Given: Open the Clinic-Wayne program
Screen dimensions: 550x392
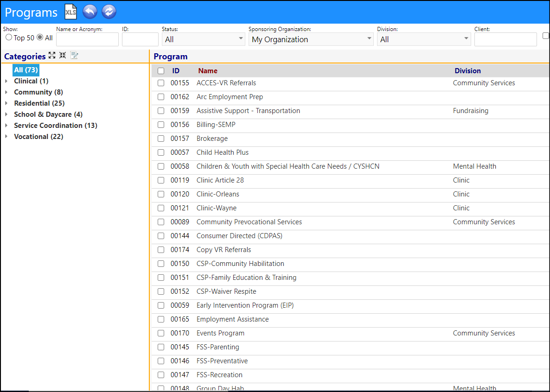Looking at the screenshot, I should point(217,208).
